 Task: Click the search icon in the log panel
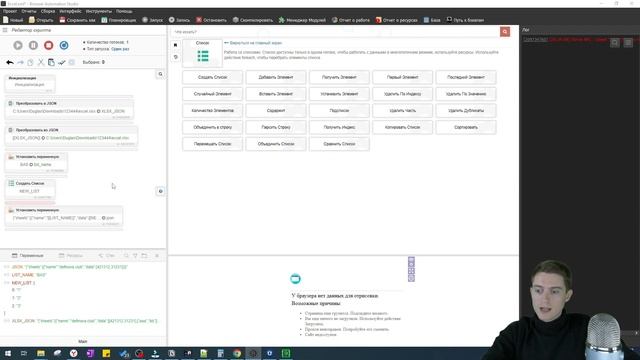(x=615, y=42)
